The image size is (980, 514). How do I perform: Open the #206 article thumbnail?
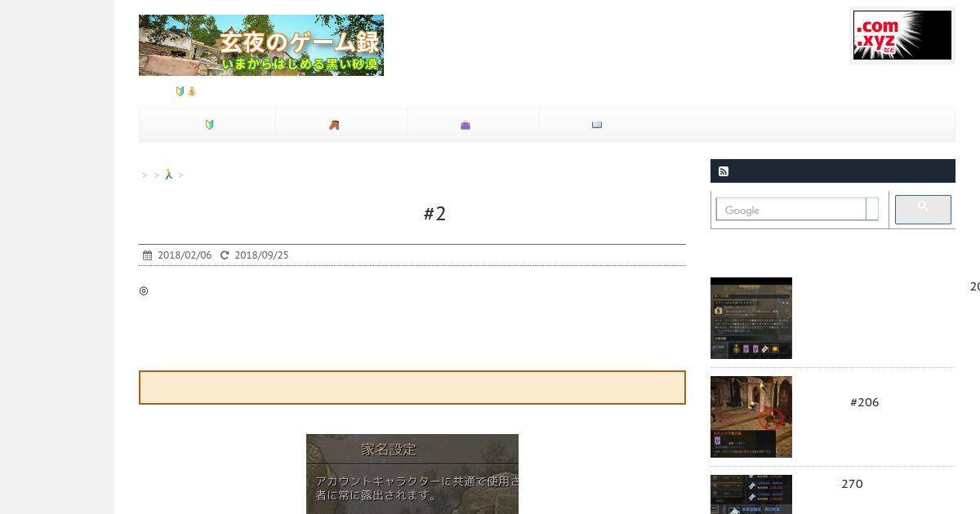(x=751, y=417)
